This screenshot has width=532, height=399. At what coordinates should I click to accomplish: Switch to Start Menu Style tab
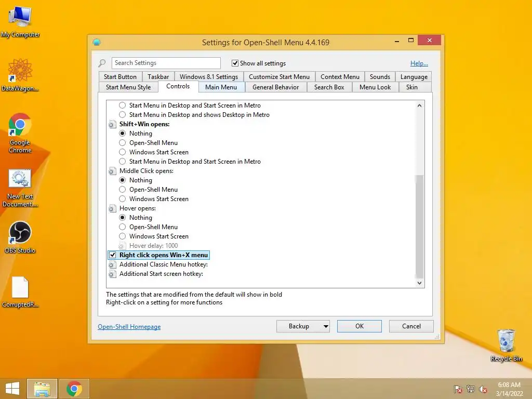(128, 87)
